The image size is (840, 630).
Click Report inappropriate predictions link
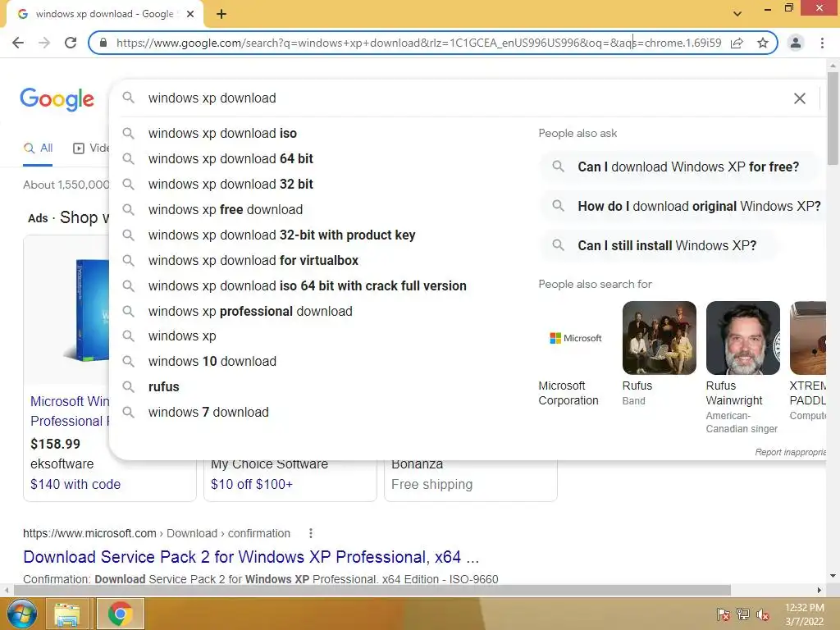pos(791,452)
